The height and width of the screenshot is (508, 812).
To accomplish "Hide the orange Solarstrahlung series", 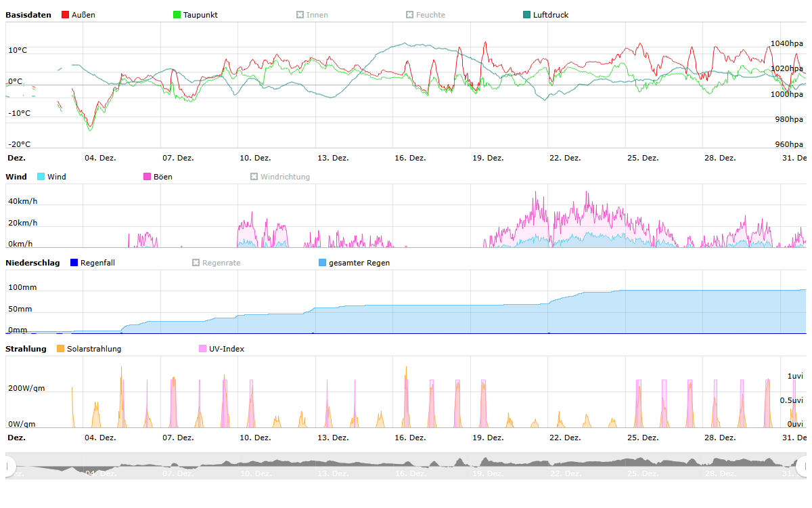I will tap(93, 349).
